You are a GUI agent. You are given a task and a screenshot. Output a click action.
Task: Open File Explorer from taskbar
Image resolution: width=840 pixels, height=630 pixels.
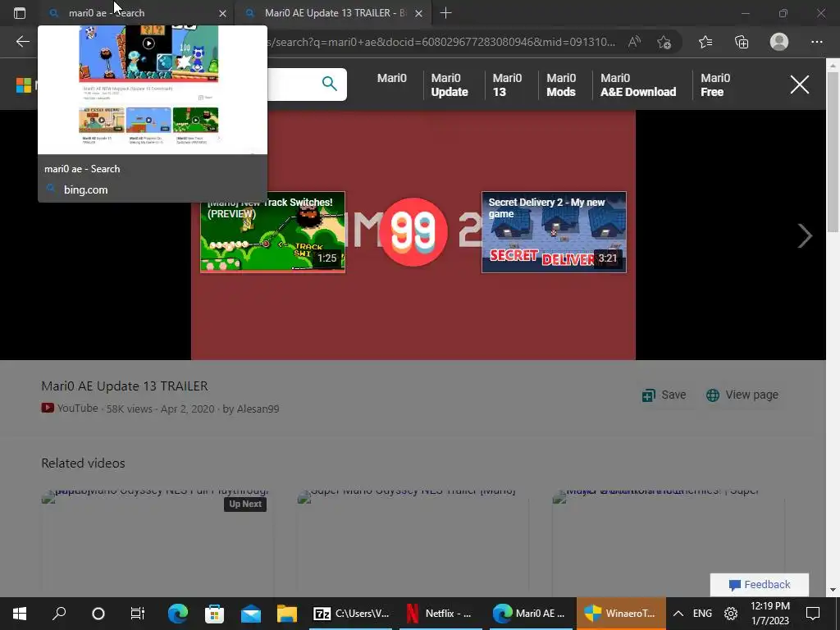(x=287, y=614)
